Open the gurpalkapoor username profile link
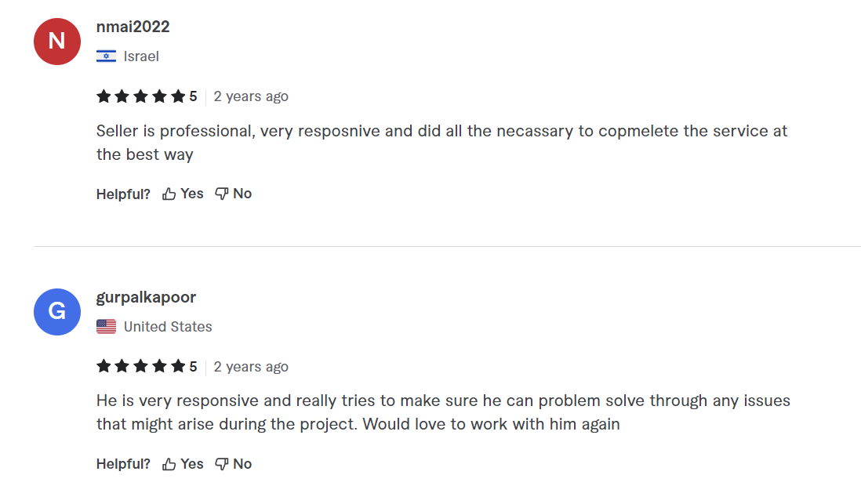Viewport: 861px width, 504px height. [x=146, y=297]
